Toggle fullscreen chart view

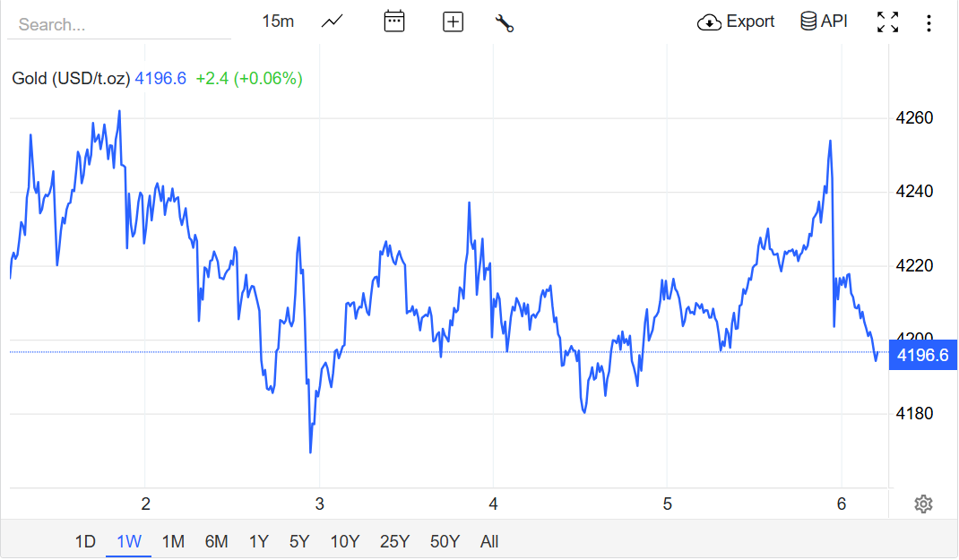point(887,22)
